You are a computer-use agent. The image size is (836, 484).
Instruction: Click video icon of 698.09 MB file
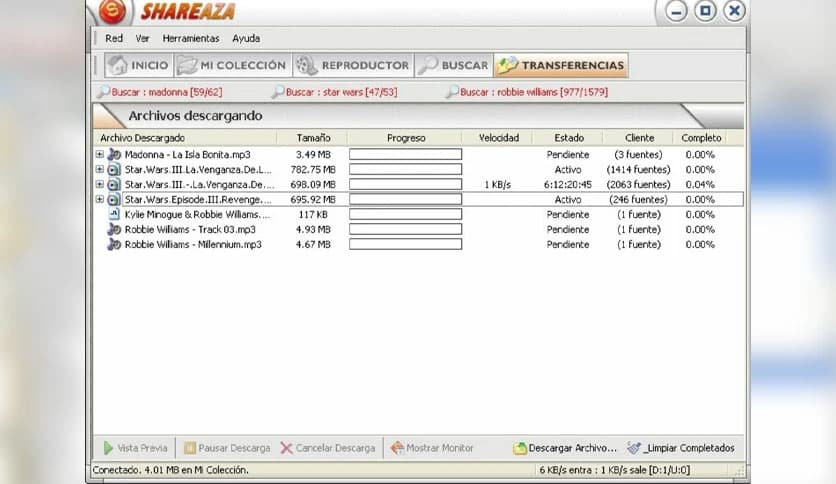(x=114, y=184)
